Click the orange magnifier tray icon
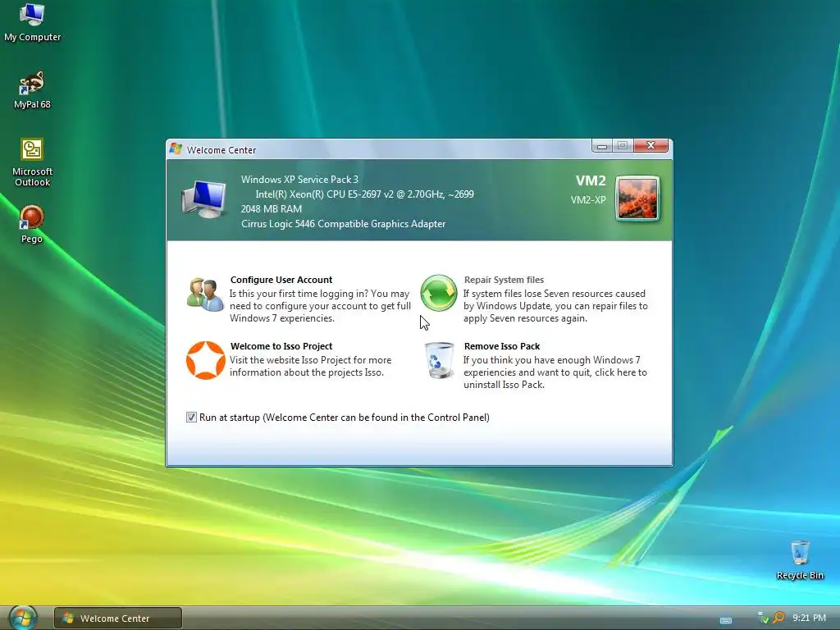840x630 pixels. (778, 618)
